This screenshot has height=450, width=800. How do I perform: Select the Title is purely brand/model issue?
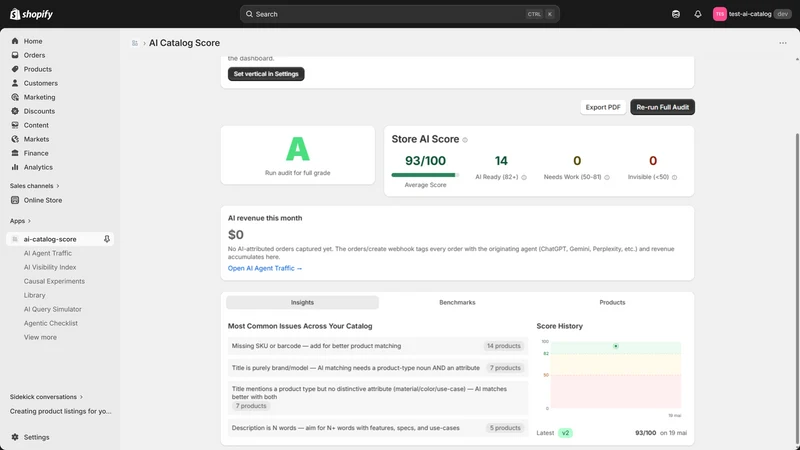coord(378,368)
